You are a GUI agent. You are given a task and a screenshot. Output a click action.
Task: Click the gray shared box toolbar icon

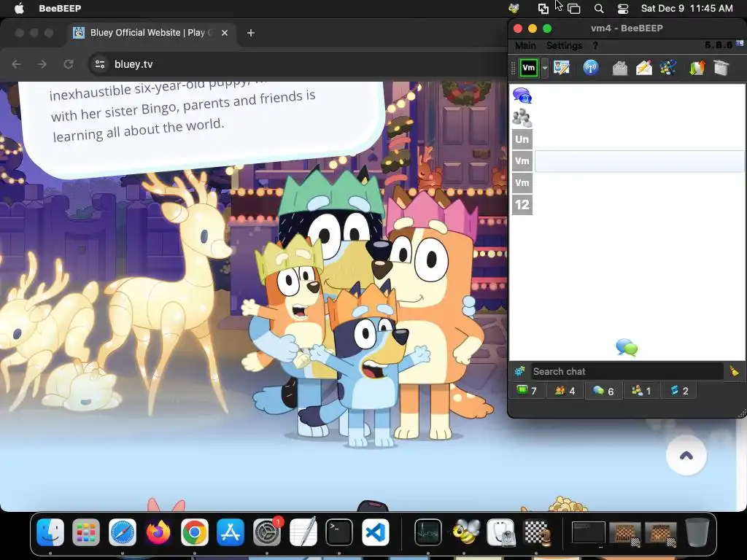pyautogui.click(x=721, y=68)
